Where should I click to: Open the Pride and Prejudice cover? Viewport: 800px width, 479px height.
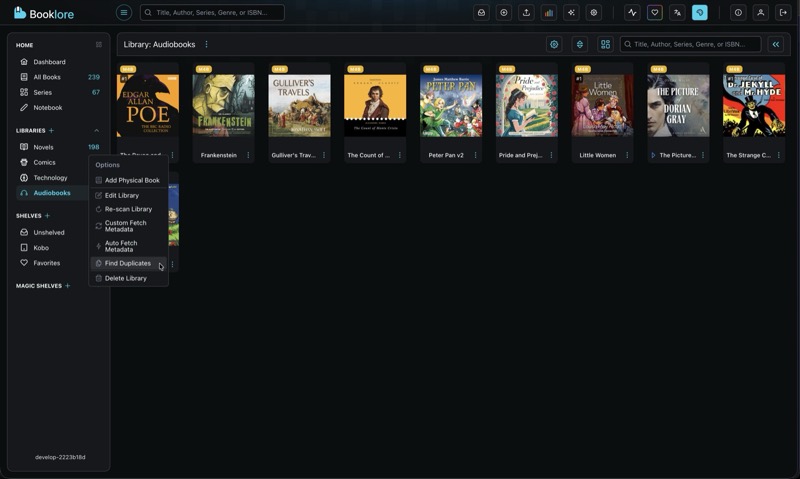(527, 106)
